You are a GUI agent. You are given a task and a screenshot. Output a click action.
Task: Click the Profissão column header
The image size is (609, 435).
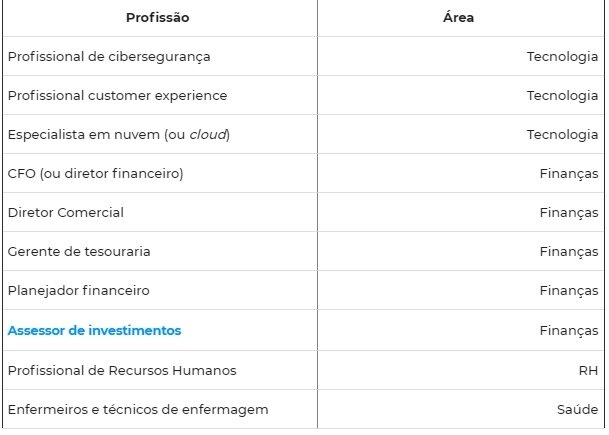coord(157,18)
